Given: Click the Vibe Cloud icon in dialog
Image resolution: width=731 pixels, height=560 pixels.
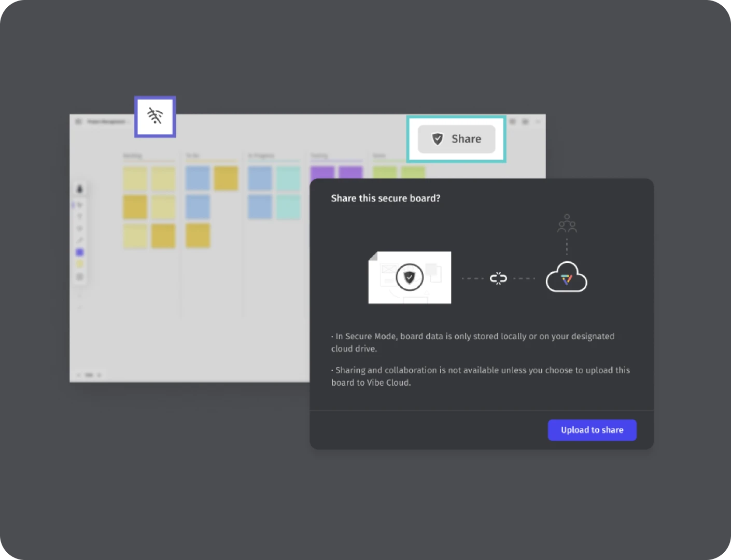Looking at the screenshot, I should (566, 278).
